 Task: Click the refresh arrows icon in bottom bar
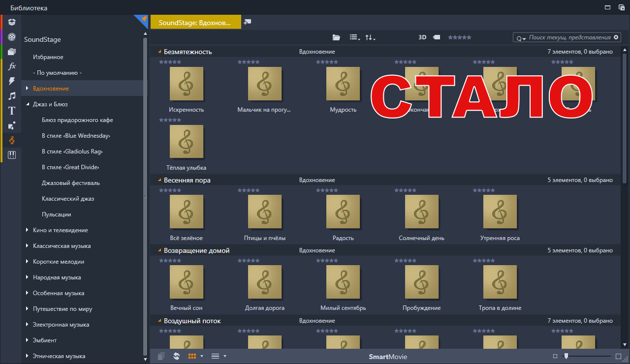pos(176,356)
